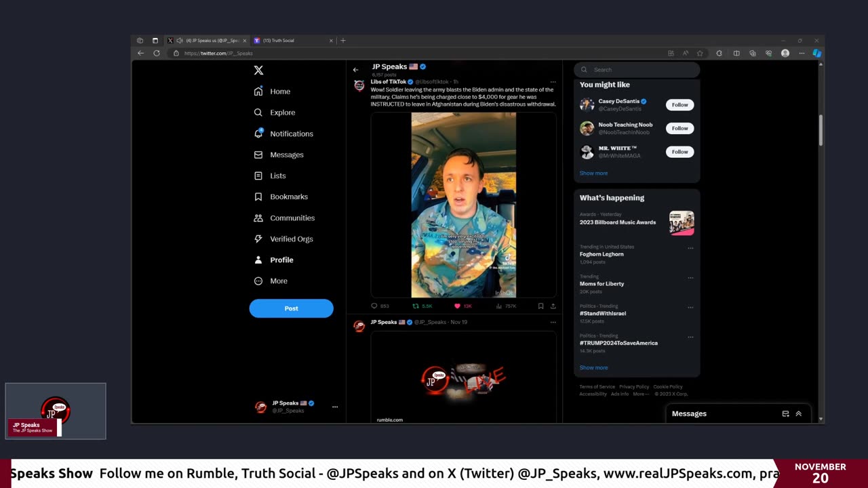Open more options on JP Speaks Nov 19 post
Viewport: 868px width, 488px height.
553,323
